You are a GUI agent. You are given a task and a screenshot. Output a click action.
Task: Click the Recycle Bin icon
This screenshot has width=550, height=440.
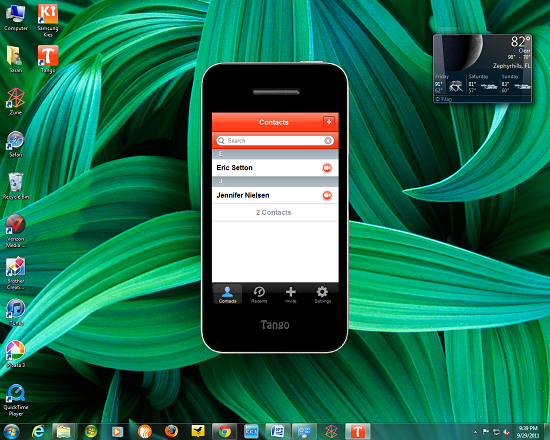[16, 186]
